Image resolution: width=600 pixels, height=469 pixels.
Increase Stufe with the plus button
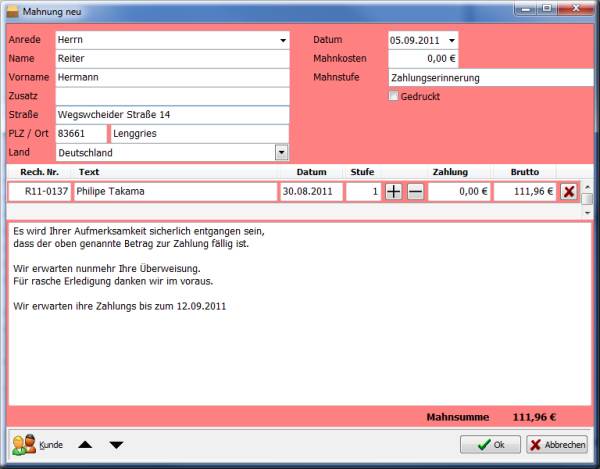tap(394, 191)
